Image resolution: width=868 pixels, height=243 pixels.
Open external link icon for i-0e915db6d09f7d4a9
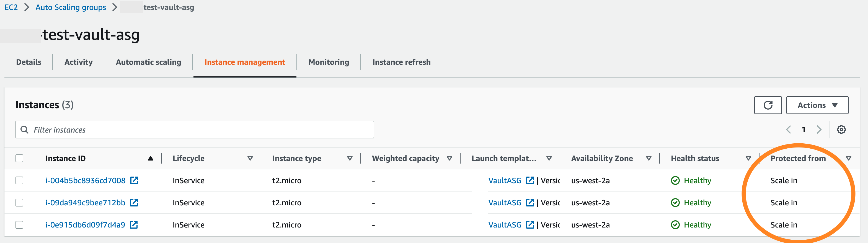[x=134, y=225]
